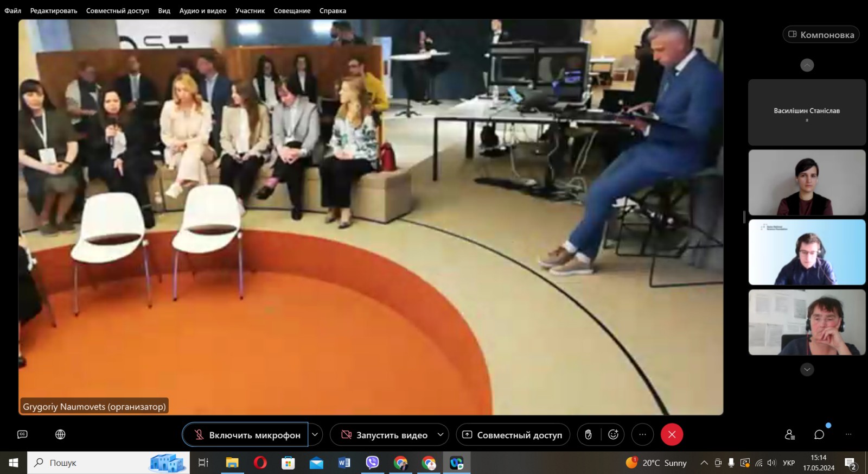Viewport: 868px width, 474px height.
Task: Select Василішин Станіслав participant tile
Action: [807, 112]
